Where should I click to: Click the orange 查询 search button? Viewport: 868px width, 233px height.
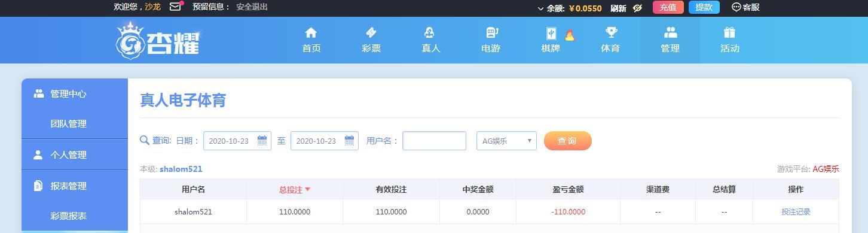point(567,141)
